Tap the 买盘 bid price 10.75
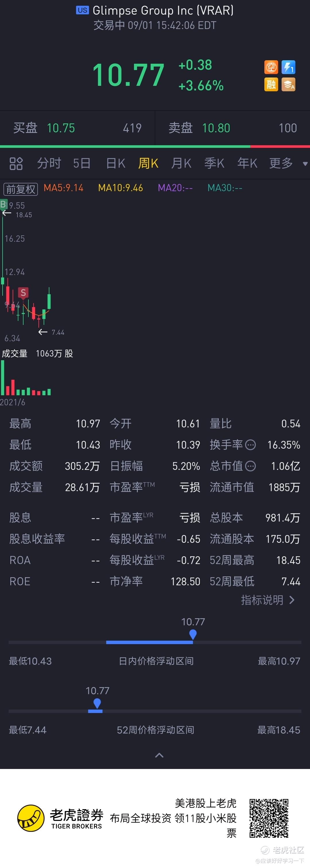Screen dimensions: 310x868 (61, 128)
